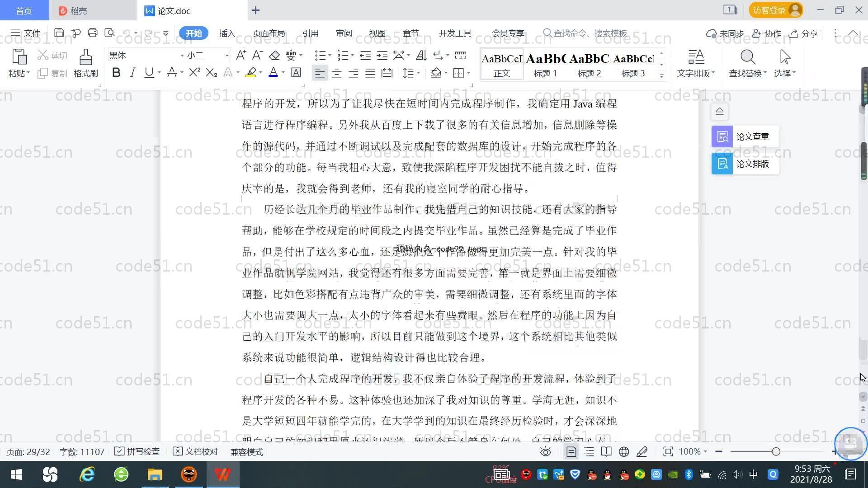Switch to outline view icon
Image resolution: width=868 pixels, height=488 pixels.
point(589,451)
